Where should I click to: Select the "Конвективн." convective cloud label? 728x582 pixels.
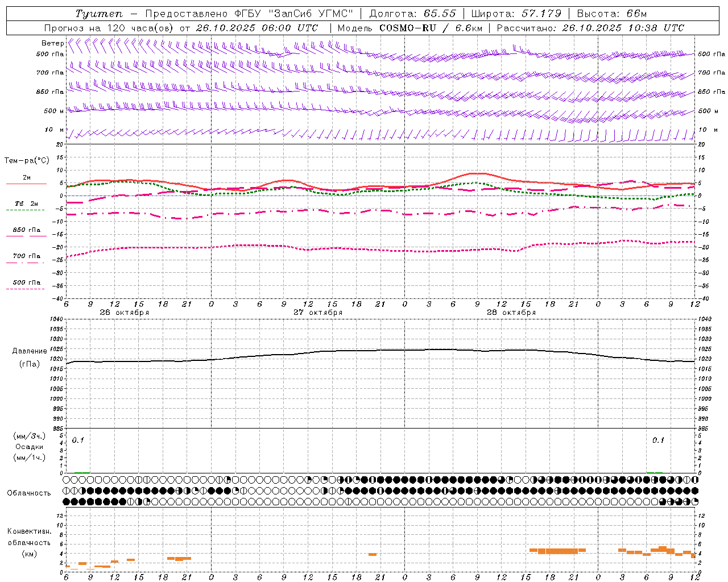[x=30, y=531]
